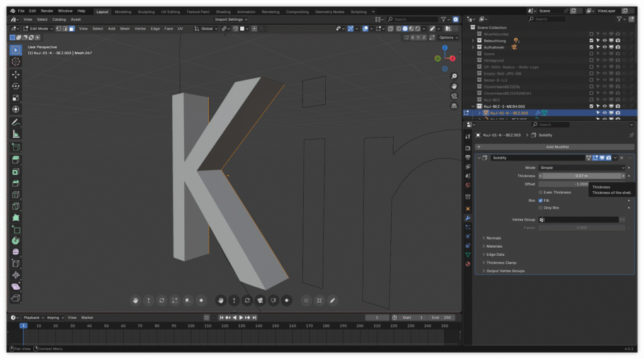
Task: Open the Solidify Mode dropdown
Action: pyautogui.click(x=581, y=168)
